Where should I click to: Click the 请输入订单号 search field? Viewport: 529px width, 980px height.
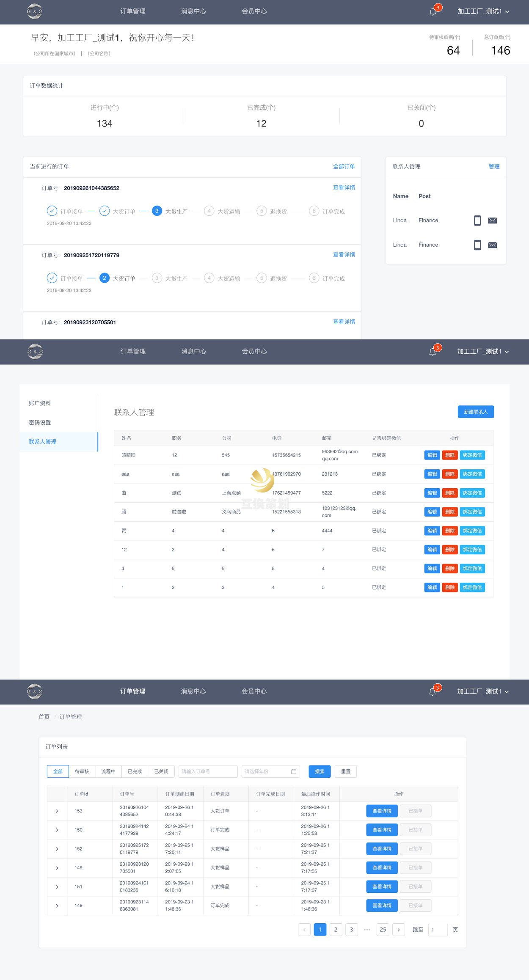click(208, 771)
